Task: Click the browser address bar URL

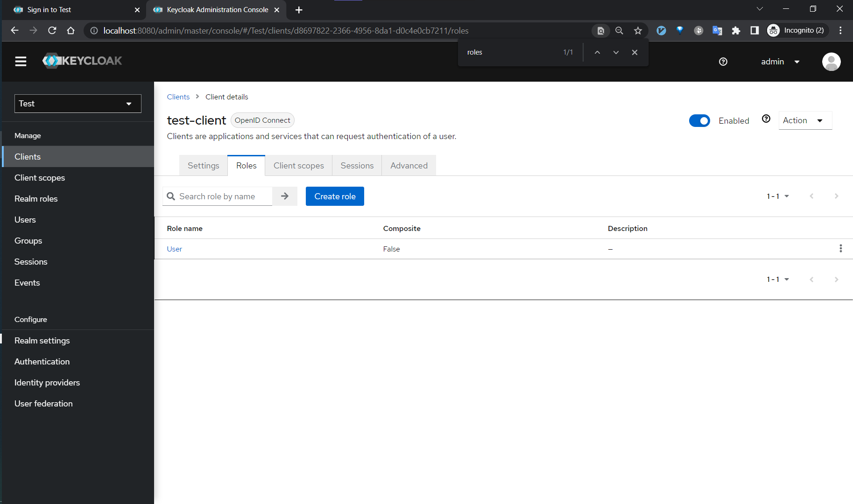Action: coord(286,30)
